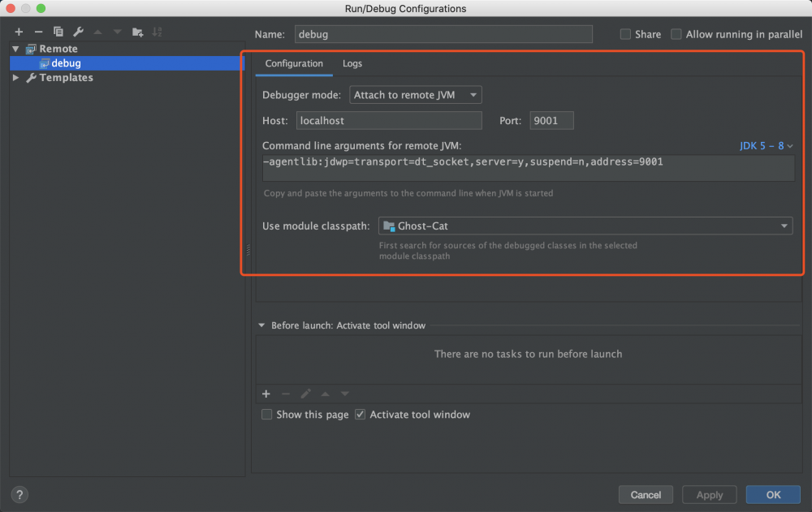The width and height of the screenshot is (812, 512).
Task: Click the Remote configuration type icon
Action: click(x=31, y=49)
